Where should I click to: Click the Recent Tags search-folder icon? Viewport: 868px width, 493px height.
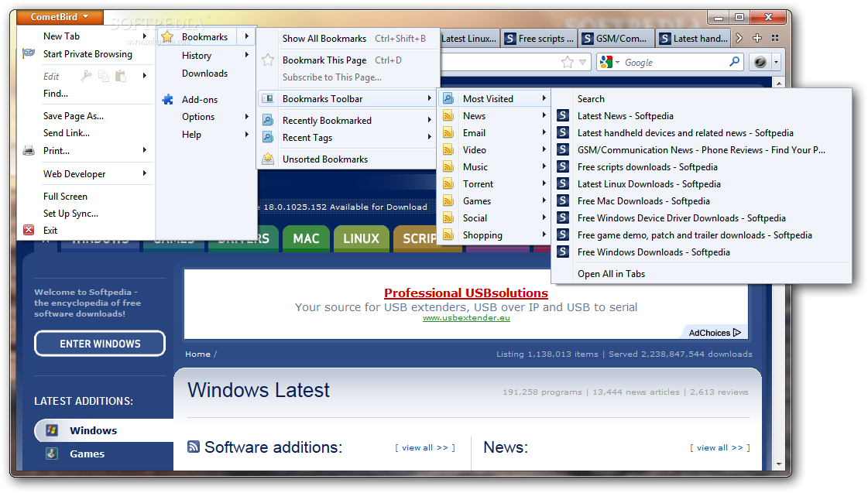[268, 137]
